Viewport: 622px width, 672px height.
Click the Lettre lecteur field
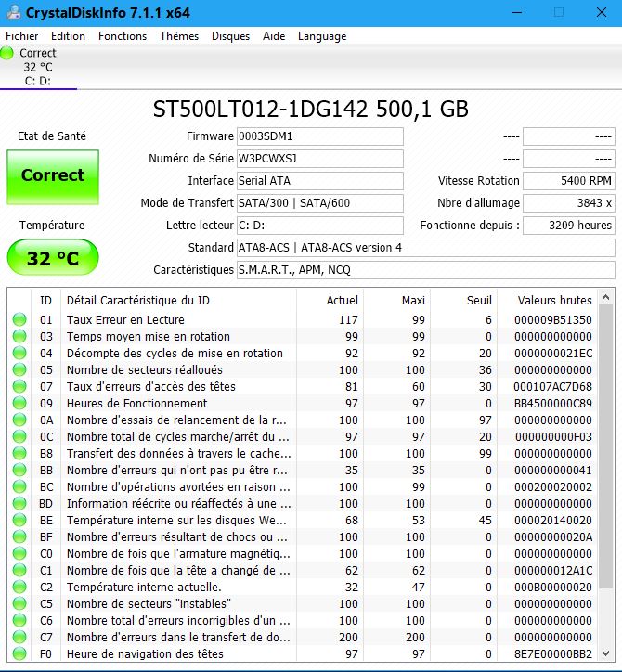pyautogui.click(x=319, y=226)
